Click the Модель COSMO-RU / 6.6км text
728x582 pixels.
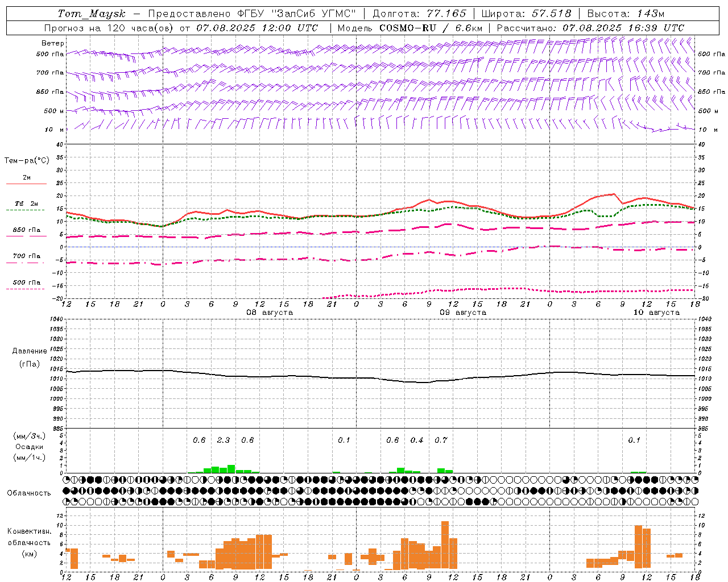[x=410, y=28]
